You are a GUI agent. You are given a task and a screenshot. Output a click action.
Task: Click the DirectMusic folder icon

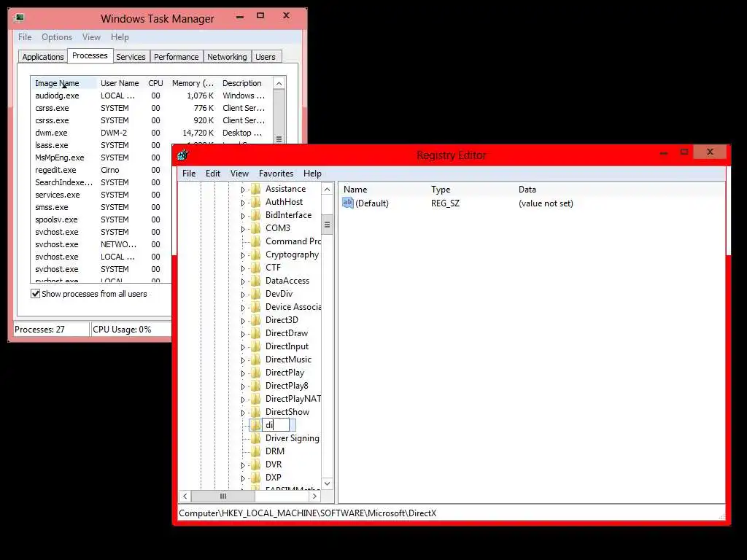coord(256,359)
